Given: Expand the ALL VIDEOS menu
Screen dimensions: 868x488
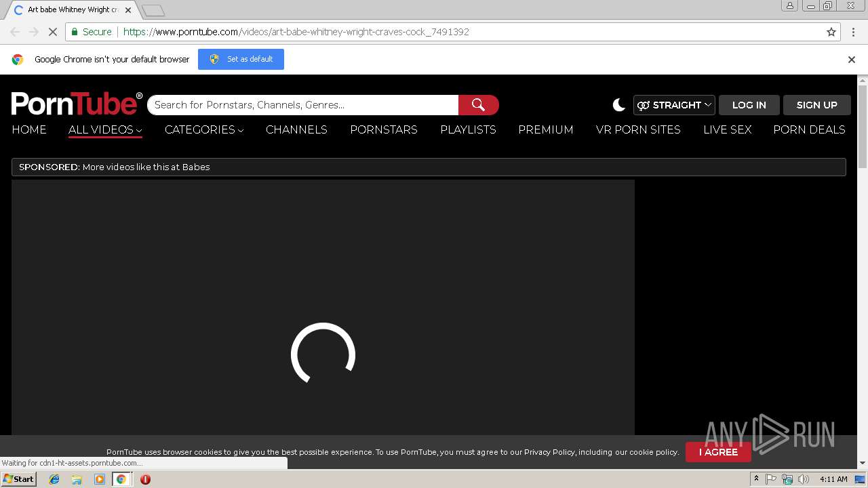Looking at the screenshot, I should (105, 129).
